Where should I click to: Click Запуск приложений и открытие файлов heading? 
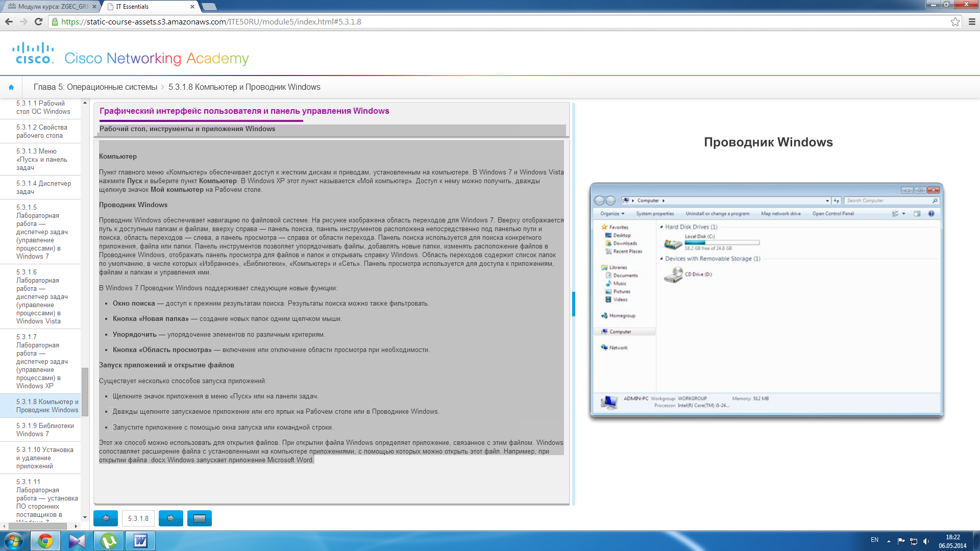click(166, 365)
